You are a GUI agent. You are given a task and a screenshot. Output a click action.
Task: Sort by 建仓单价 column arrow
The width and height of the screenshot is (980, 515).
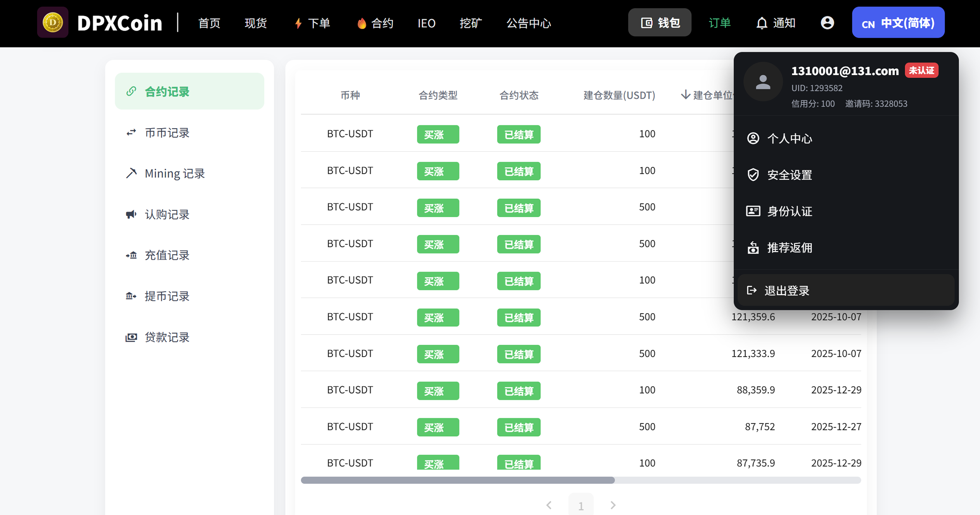(x=686, y=95)
